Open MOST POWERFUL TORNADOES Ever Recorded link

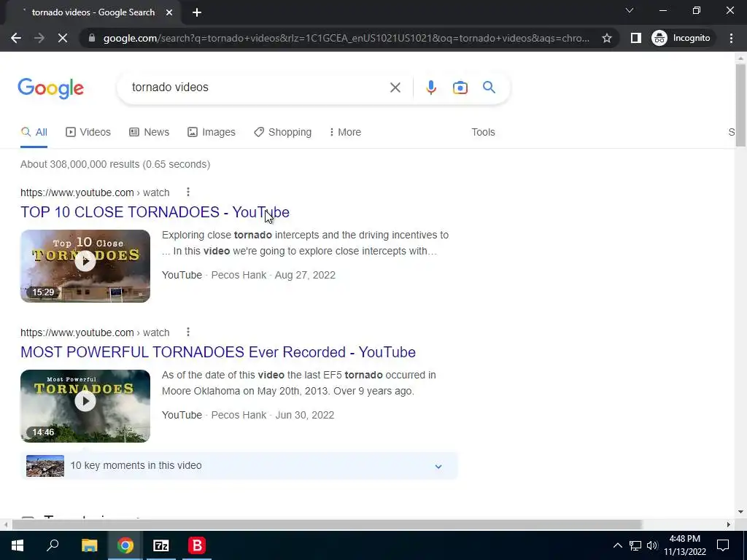(218, 352)
